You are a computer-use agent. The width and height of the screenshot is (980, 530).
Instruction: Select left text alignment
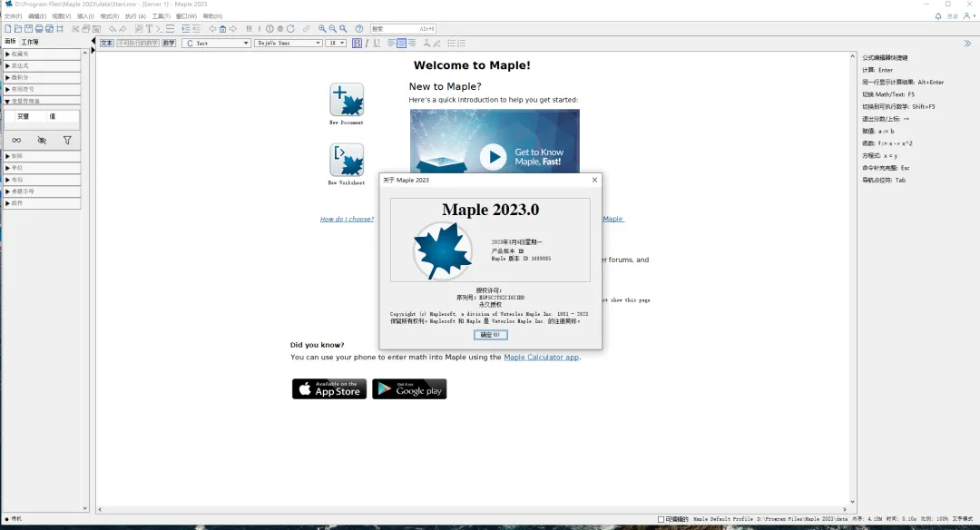click(x=392, y=44)
